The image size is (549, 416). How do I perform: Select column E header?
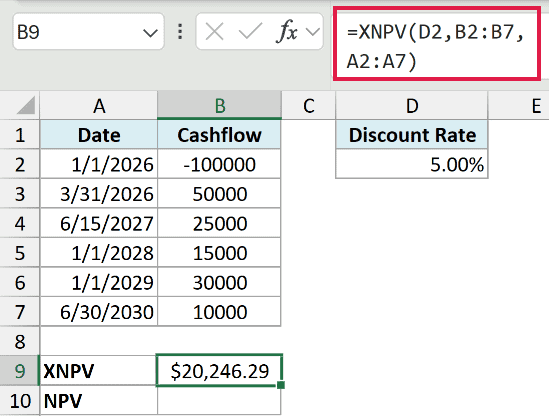click(519, 105)
